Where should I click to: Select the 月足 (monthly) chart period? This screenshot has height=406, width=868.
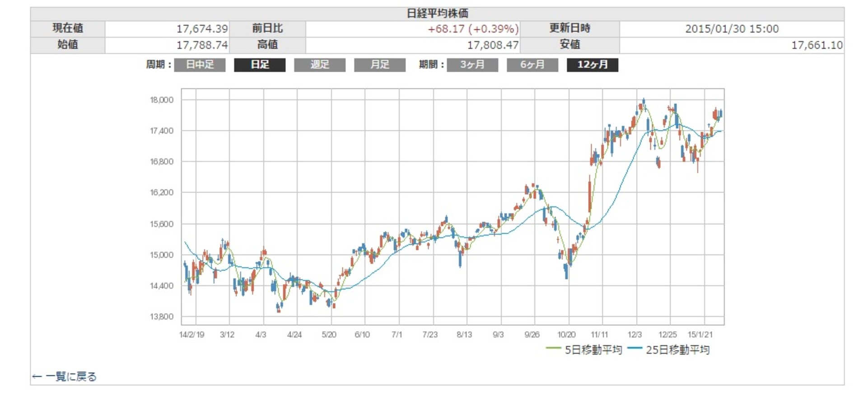[380, 65]
